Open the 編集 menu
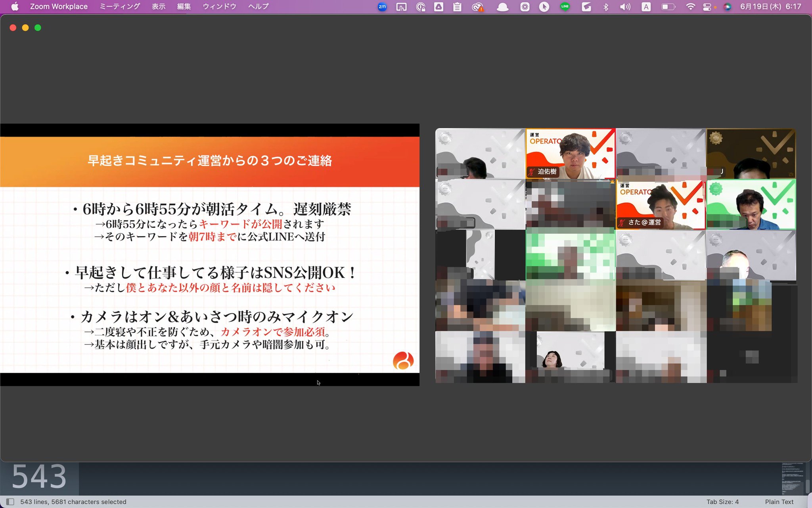The width and height of the screenshot is (812, 508). tap(184, 6)
